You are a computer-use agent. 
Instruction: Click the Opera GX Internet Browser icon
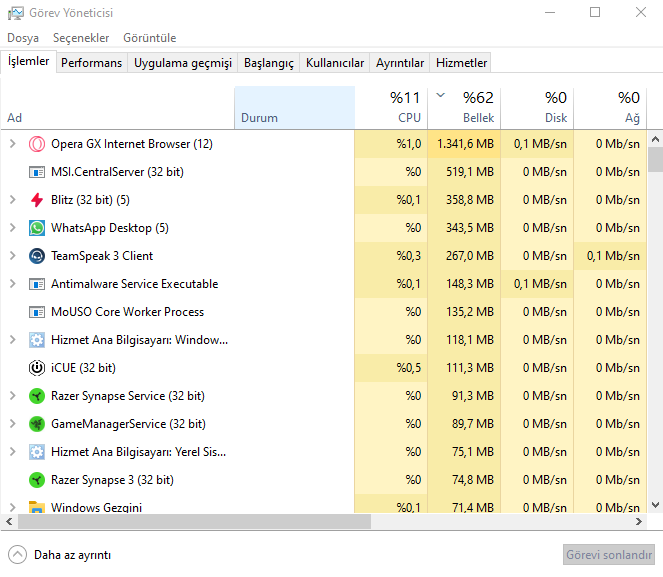coord(37,144)
